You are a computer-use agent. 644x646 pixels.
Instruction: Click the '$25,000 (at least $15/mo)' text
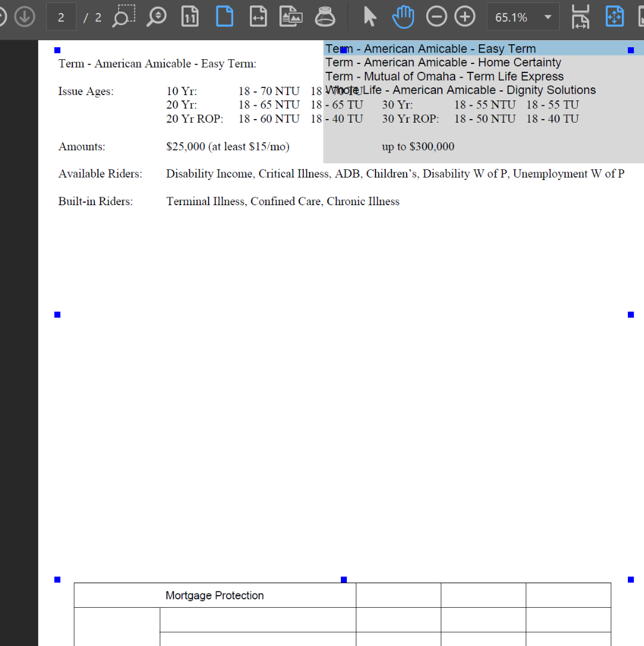[x=228, y=147]
